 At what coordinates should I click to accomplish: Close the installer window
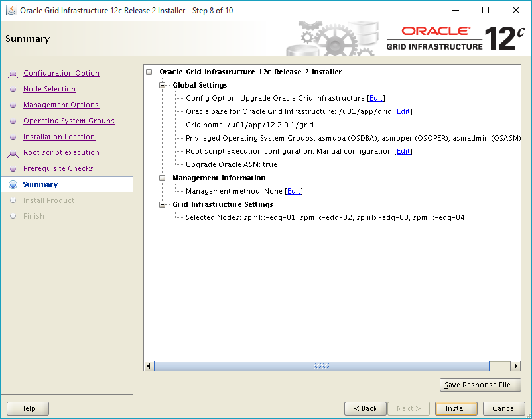[515, 11]
